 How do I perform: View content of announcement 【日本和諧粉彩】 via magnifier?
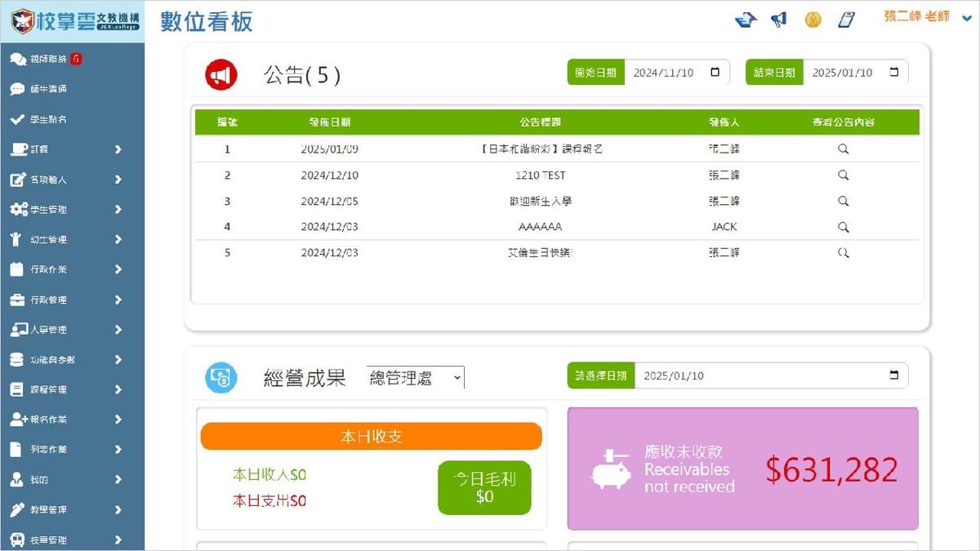[844, 149]
